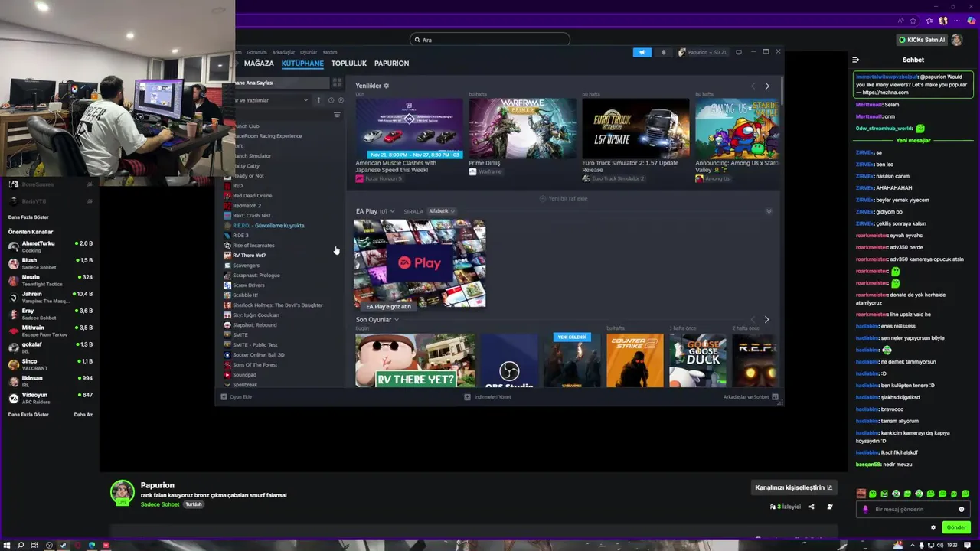980x551 pixels.
Task: Open EA Play tile thumbnail
Action: pos(420,264)
